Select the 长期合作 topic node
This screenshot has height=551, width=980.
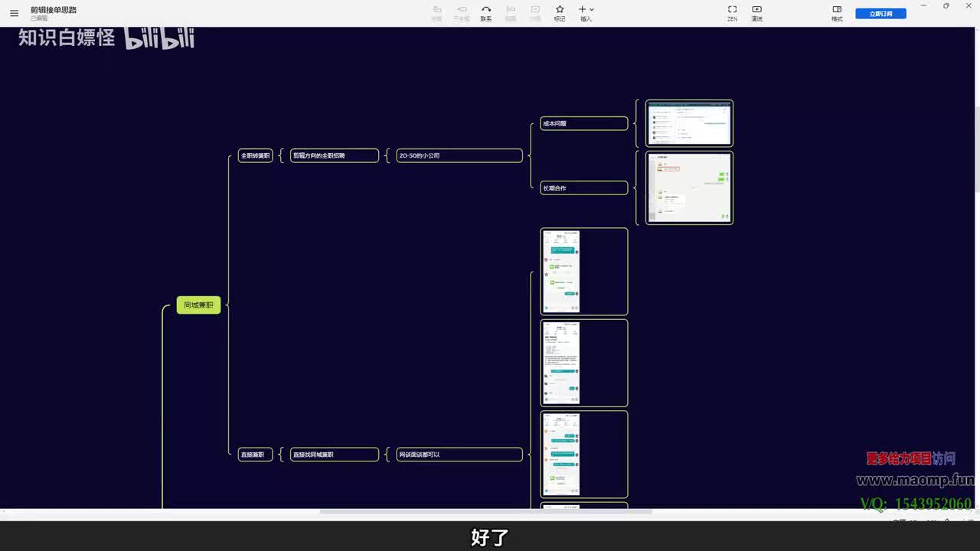[584, 187]
